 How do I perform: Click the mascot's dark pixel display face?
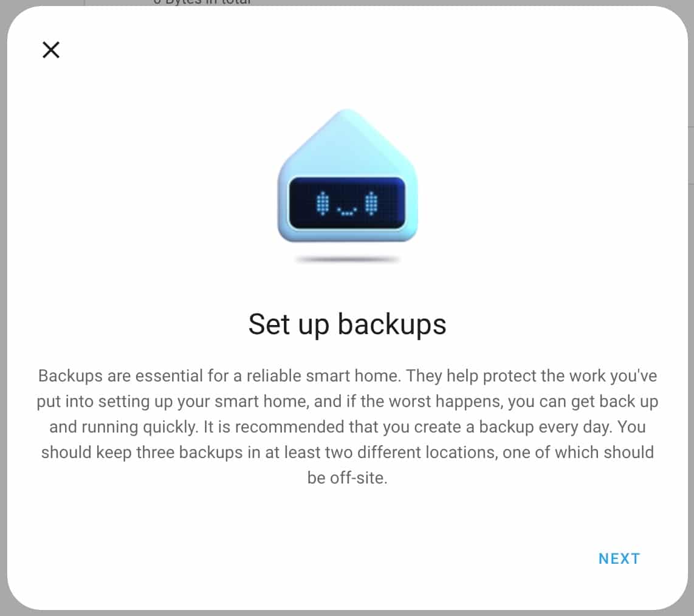(347, 203)
